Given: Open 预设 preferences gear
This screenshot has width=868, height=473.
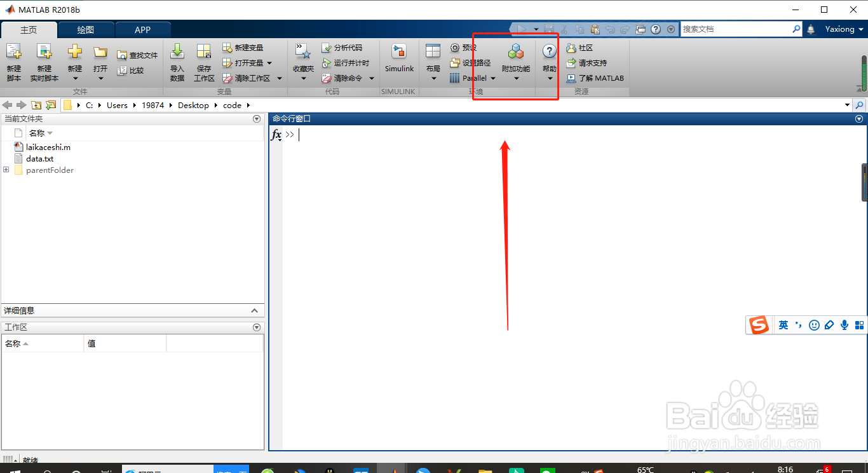Looking at the screenshot, I should click(463, 48).
